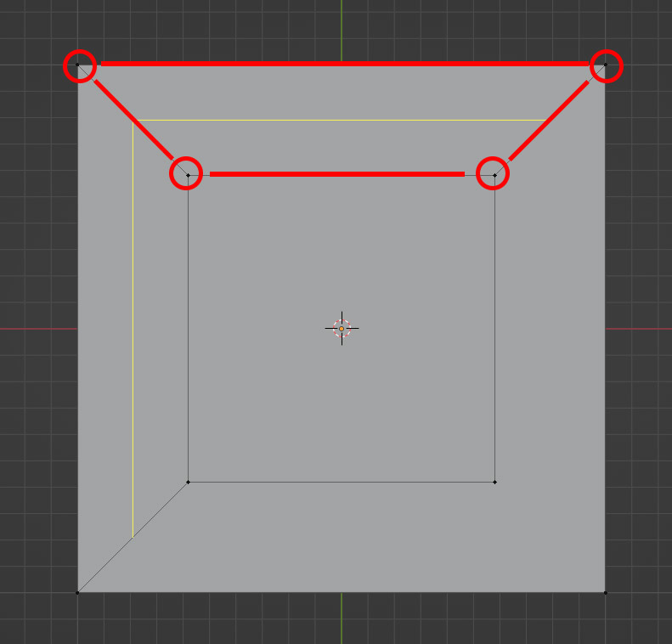672x644 pixels.
Task: Select the outer bottom-right corner vertex
Action: [x=605, y=592]
